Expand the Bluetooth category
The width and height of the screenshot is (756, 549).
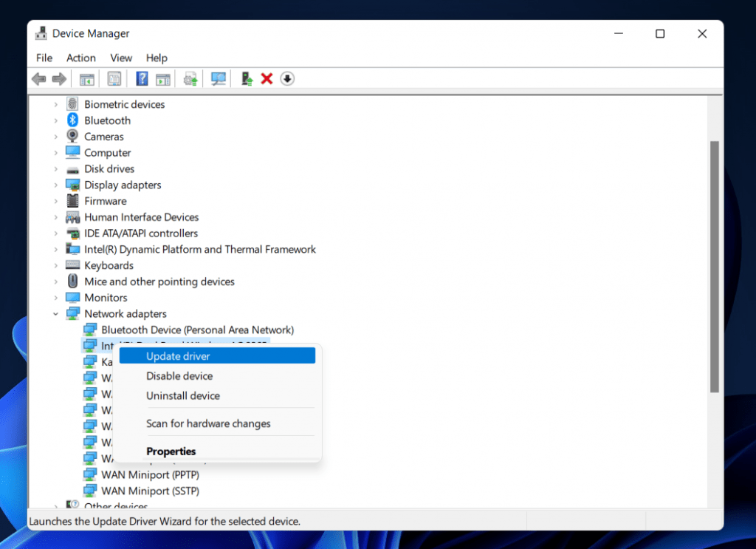(56, 120)
